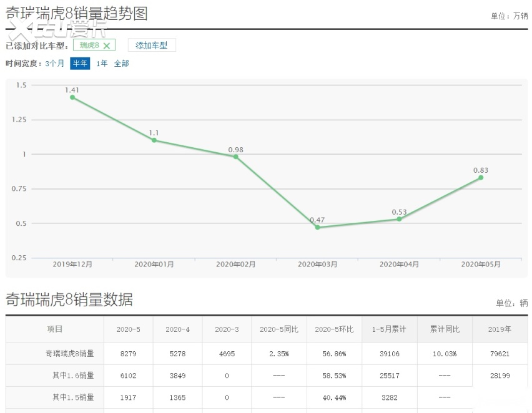The image size is (532, 413).
Task: Select the 0.53 data point for 2020年04月
Action: [400, 219]
